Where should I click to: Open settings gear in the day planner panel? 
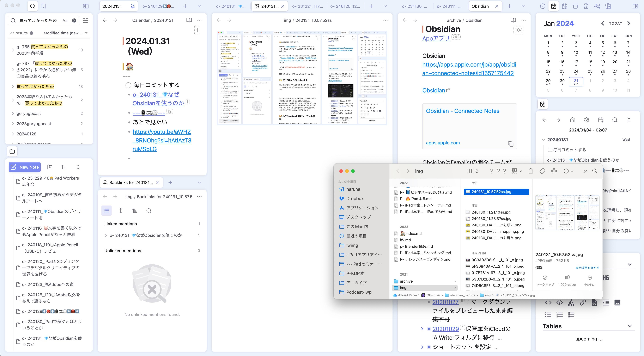point(587,120)
